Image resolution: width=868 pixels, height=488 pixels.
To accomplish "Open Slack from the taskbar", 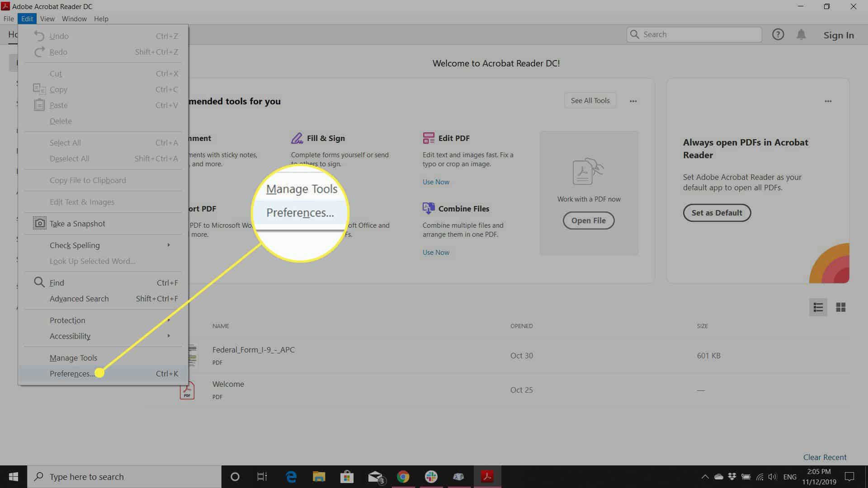I will (x=431, y=477).
